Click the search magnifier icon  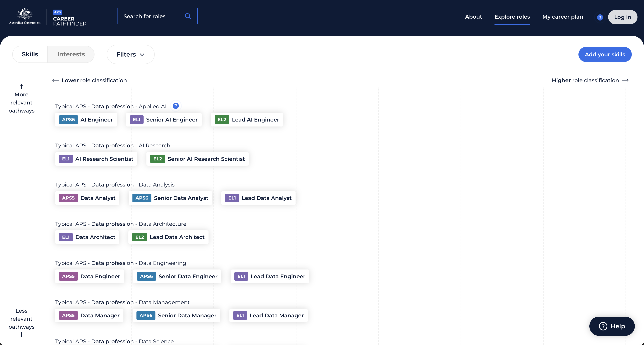(x=188, y=16)
